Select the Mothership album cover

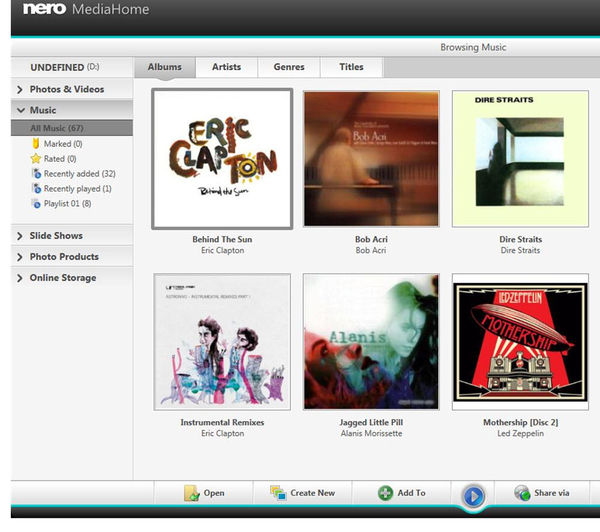pos(520,342)
